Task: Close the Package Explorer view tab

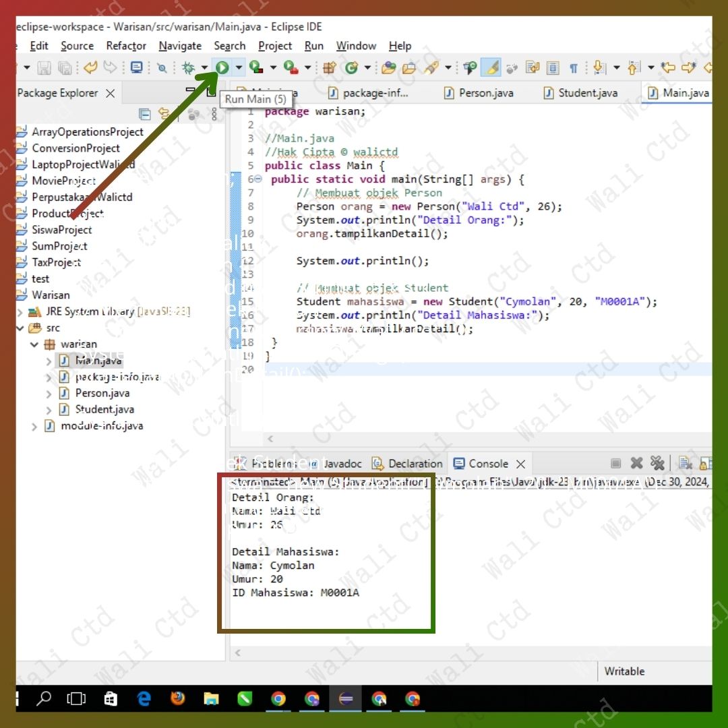Action: tap(110, 93)
